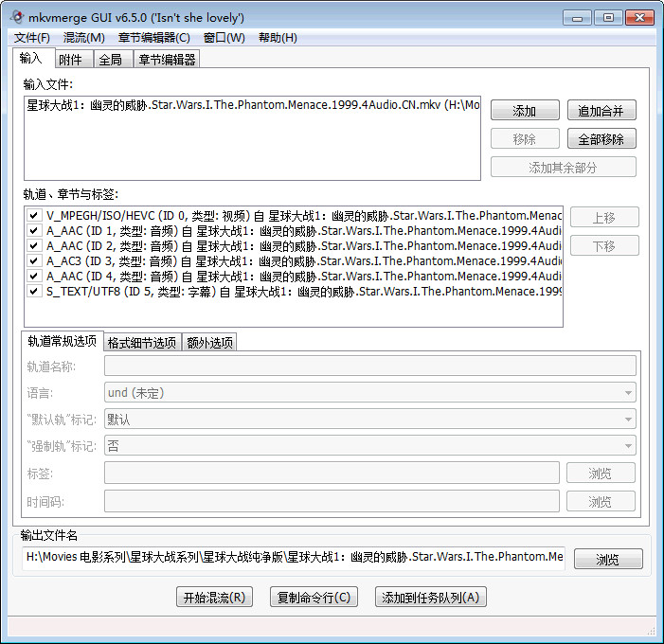Uncheck the V_MPEGH/ISO/HEVC video track checkbox

[x=34, y=216]
